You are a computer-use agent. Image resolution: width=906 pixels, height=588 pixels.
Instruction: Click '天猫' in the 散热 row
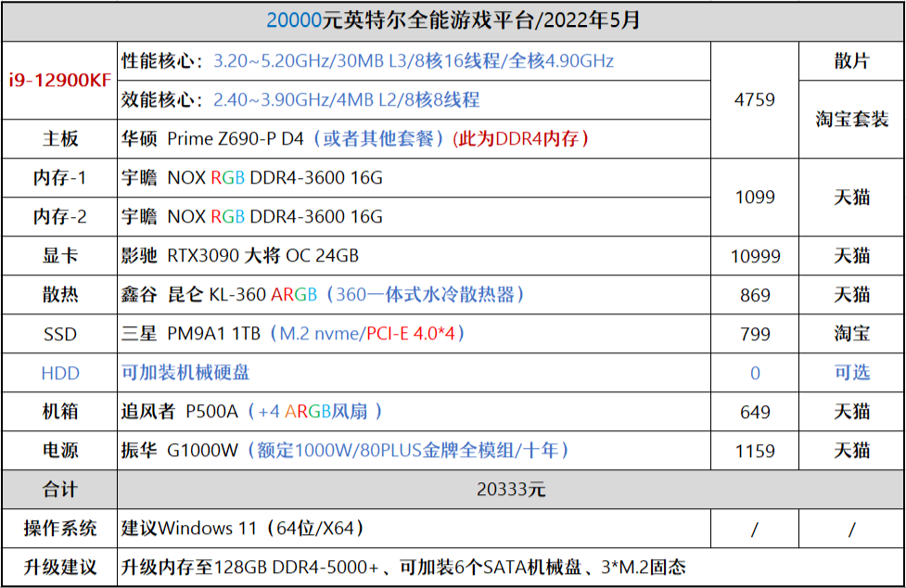[851, 295]
